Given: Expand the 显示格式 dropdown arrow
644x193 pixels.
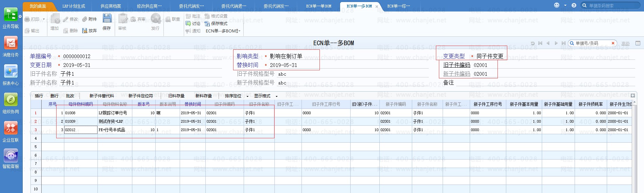Looking at the screenshot, I should (276, 96).
